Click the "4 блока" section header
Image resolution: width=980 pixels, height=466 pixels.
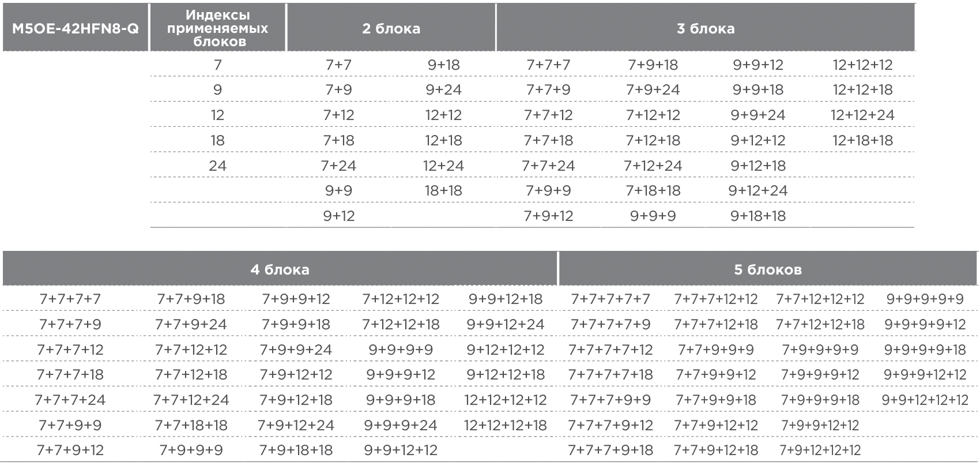pos(280,269)
